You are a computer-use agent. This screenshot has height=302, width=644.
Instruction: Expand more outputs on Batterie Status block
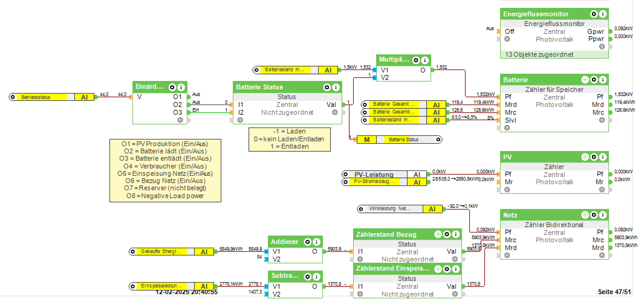[335, 112]
